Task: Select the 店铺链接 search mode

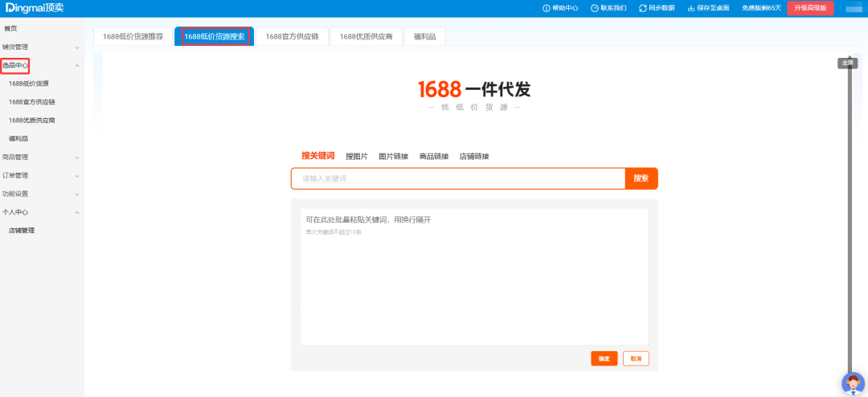Action: coord(474,156)
